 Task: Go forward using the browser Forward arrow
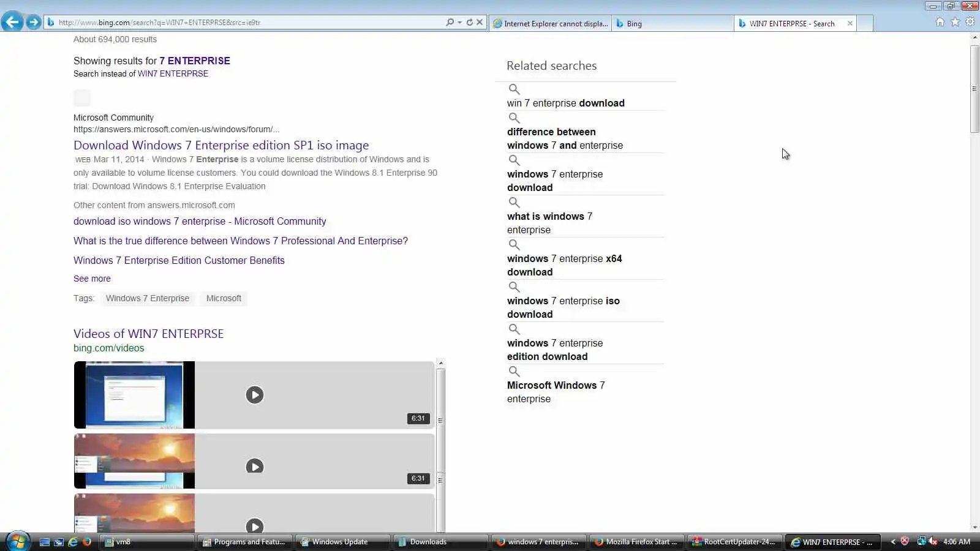click(x=34, y=23)
